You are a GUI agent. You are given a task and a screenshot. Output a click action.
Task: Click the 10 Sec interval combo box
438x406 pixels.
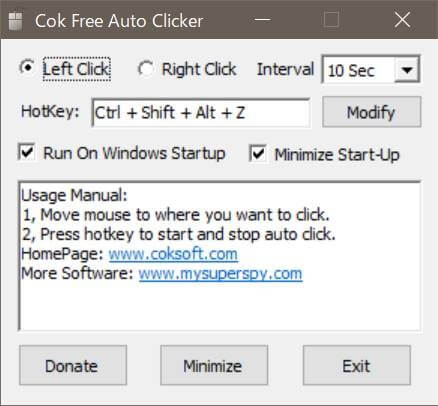[x=371, y=70]
